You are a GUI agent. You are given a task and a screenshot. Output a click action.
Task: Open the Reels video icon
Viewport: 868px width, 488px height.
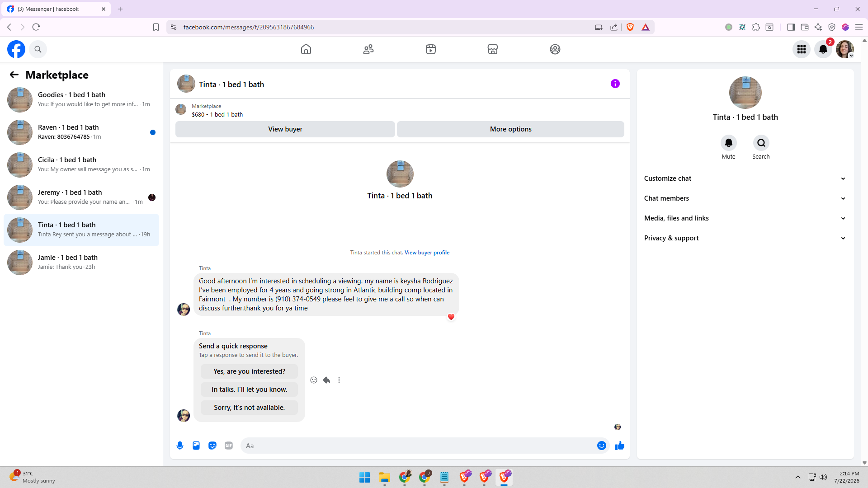431,49
